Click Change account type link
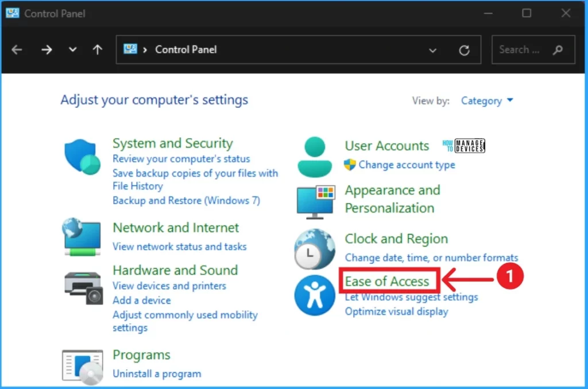This screenshot has height=389, width=588. (x=407, y=165)
